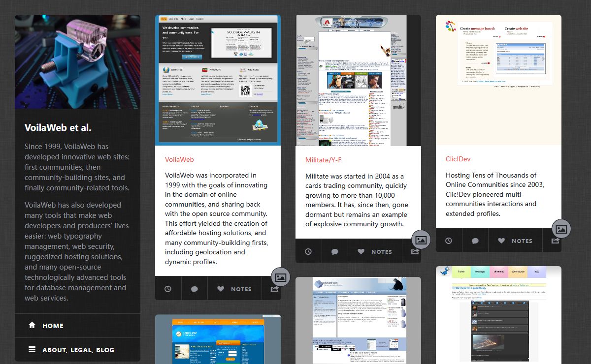Image resolution: width=591 pixels, height=364 pixels.
Task: Click the clock icon under VoilaWeb post
Action: pos(168,289)
